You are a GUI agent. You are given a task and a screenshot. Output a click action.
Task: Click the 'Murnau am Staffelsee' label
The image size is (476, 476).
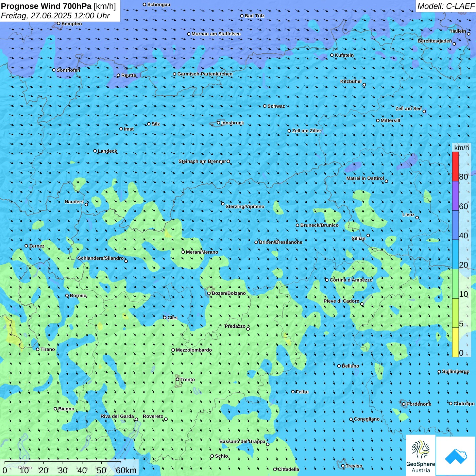point(216,34)
